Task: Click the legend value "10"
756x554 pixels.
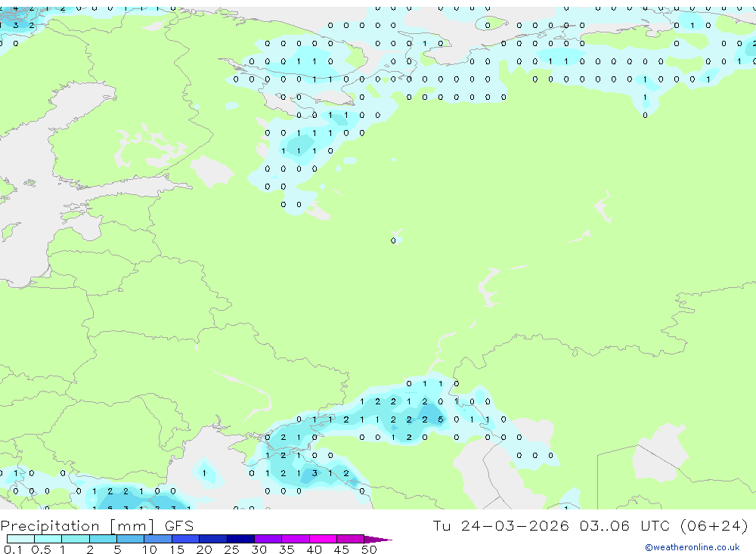Action: [x=150, y=549]
